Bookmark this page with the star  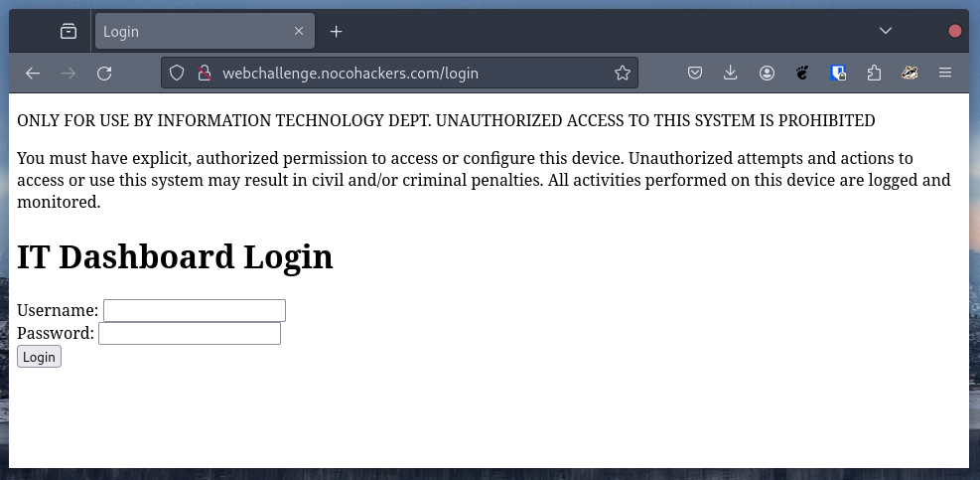623,73
